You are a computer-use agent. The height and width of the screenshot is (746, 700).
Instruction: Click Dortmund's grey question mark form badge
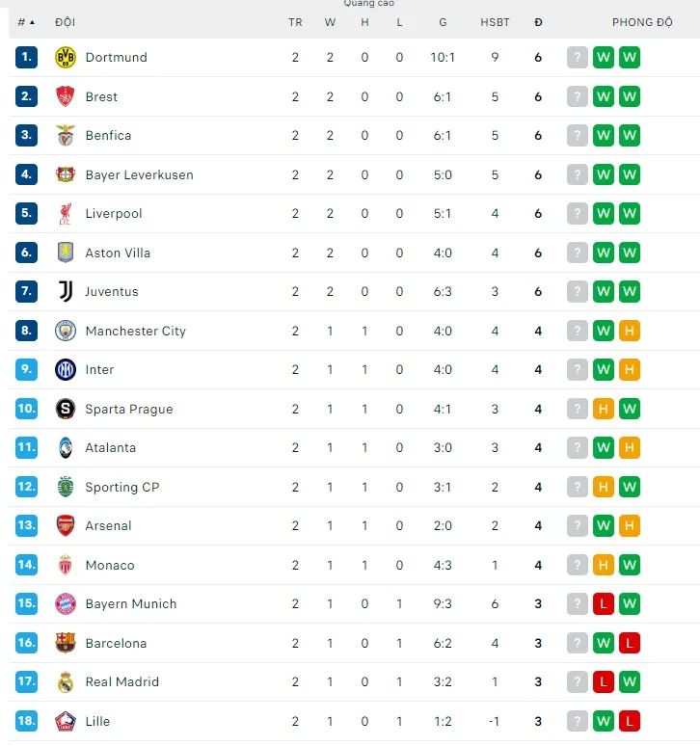pos(578,58)
